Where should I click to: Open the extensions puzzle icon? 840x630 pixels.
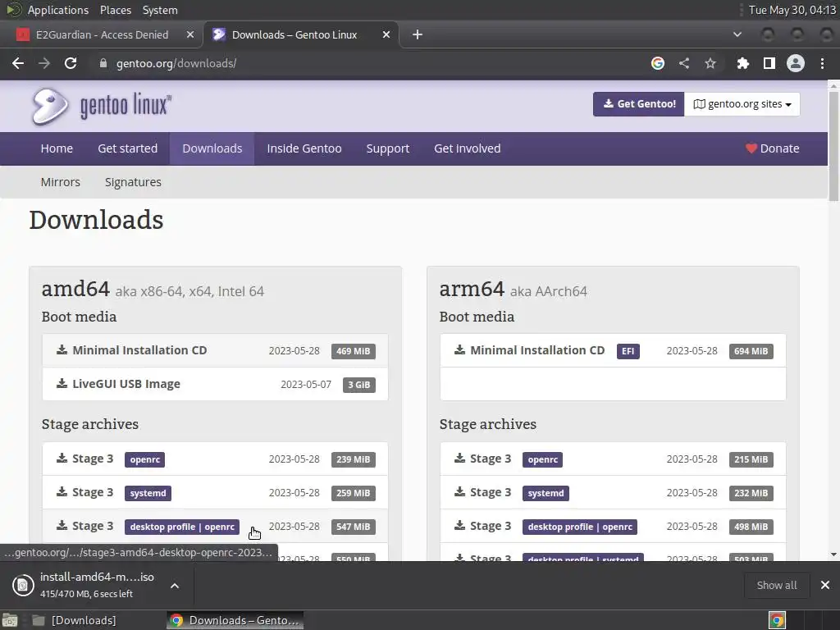click(x=742, y=63)
